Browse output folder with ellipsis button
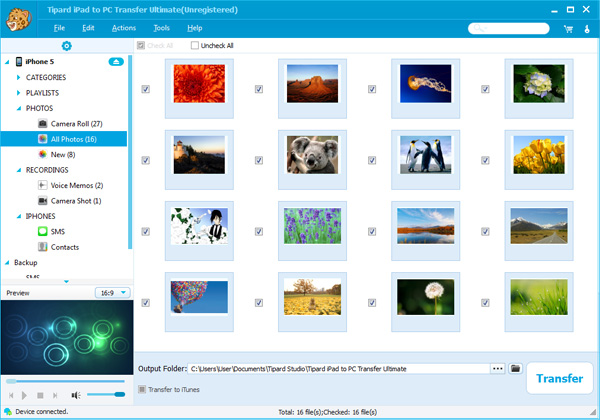The image size is (600, 420). point(497,368)
